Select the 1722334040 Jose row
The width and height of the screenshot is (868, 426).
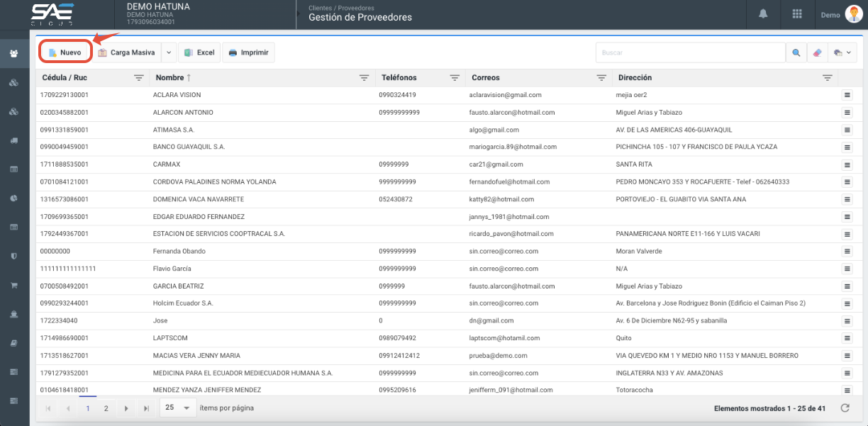[450, 321]
